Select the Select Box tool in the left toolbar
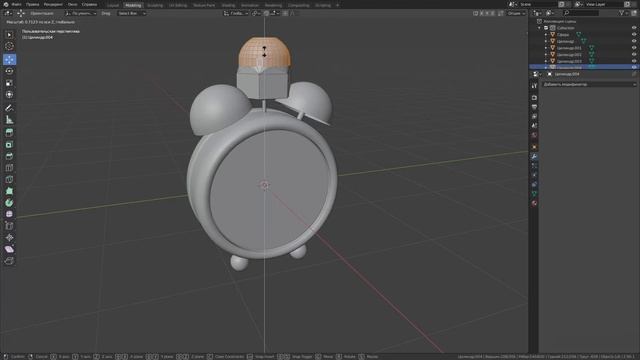The height and width of the screenshot is (360, 640). [x=9, y=35]
